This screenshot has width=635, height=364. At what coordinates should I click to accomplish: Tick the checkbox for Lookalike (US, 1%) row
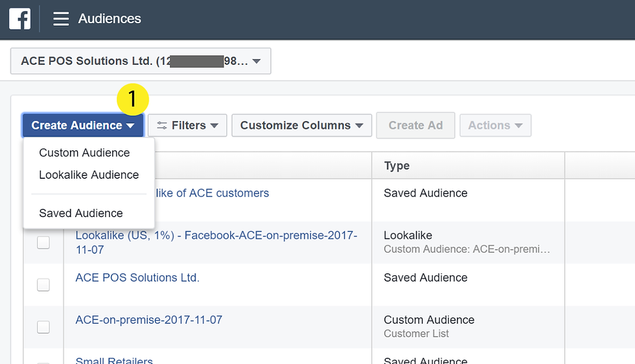pos(43,242)
